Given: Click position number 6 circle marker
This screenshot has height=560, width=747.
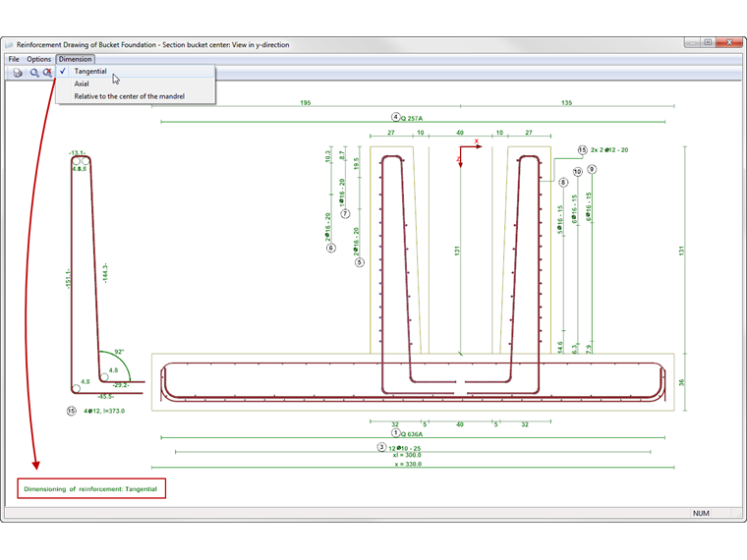Looking at the screenshot, I should click(x=331, y=248).
